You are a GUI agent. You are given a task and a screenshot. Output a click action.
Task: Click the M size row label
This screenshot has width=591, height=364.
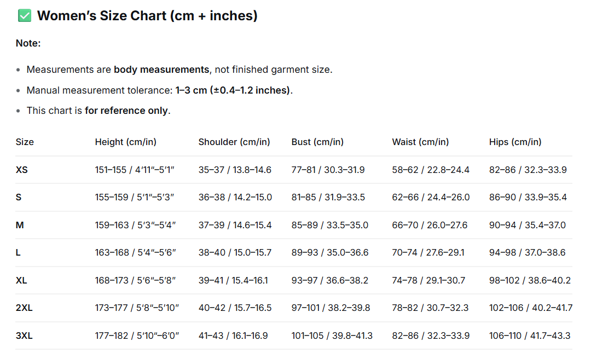coord(20,225)
